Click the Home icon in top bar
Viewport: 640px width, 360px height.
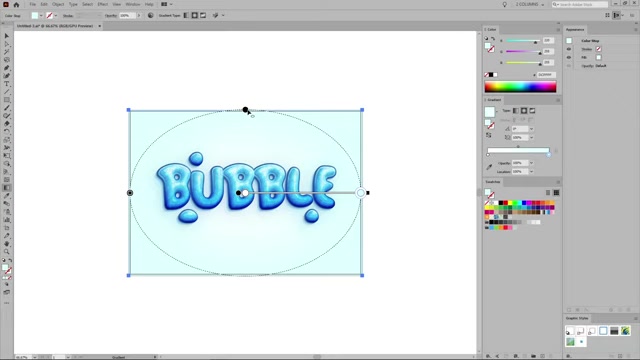[16, 4]
